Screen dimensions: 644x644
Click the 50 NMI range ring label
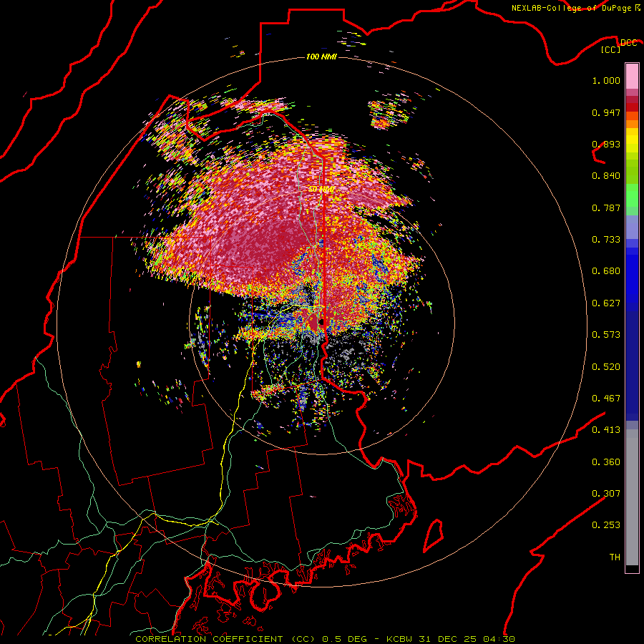321,189
